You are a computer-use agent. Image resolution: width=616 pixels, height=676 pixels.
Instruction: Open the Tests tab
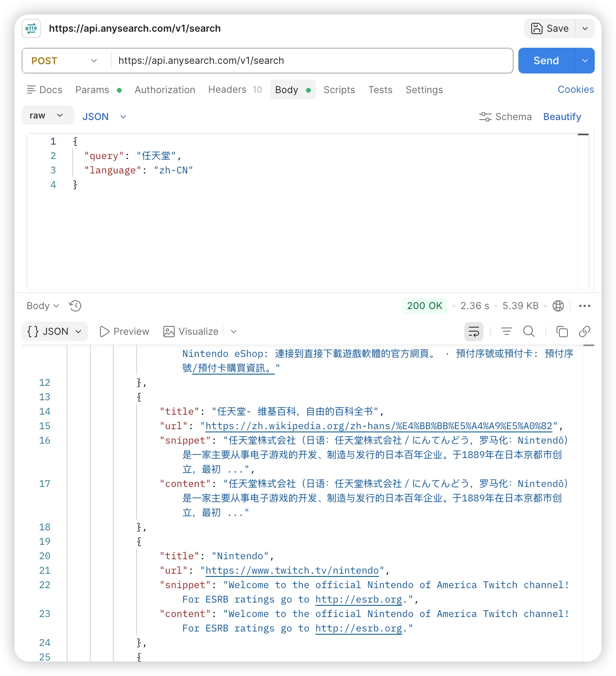pyautogui.click(x=380, y=90)
